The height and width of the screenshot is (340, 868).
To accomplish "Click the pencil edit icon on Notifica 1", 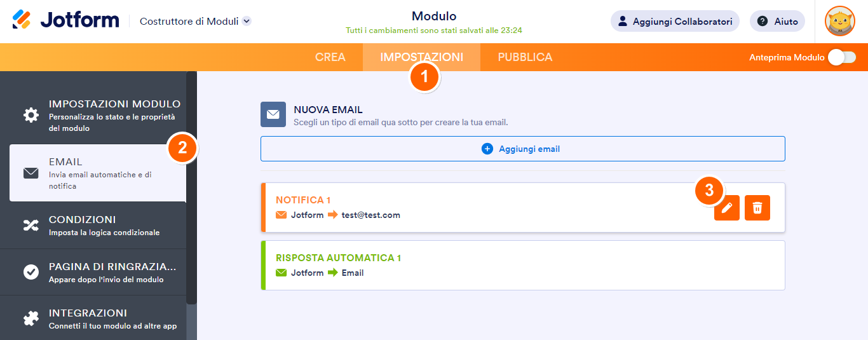I will coord(727,208).
